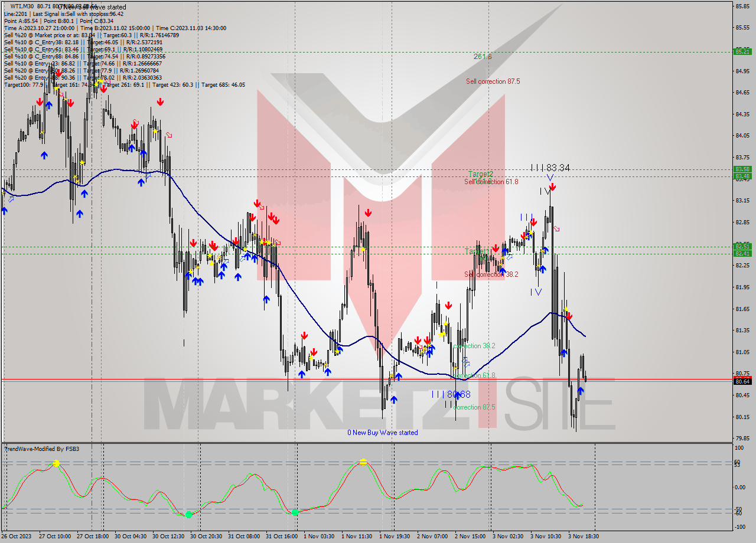
Task: Click the first yellow peak dot on the TrendWave oscillator
Action: 56,464
